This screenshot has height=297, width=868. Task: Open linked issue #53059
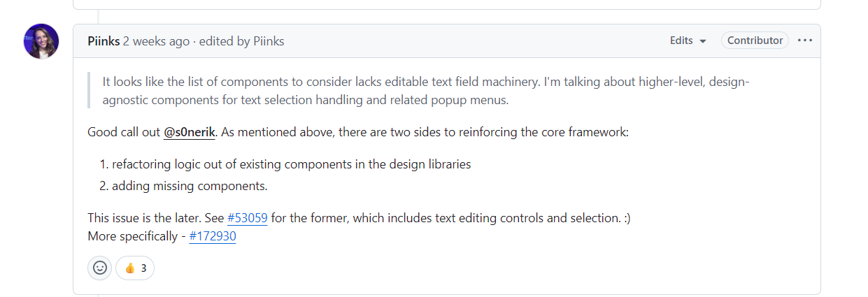[x=248, y=218]
